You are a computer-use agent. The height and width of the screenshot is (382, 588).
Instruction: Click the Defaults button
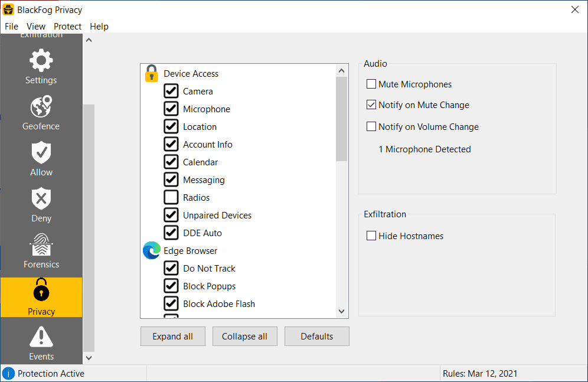click(x=316, y=337)
